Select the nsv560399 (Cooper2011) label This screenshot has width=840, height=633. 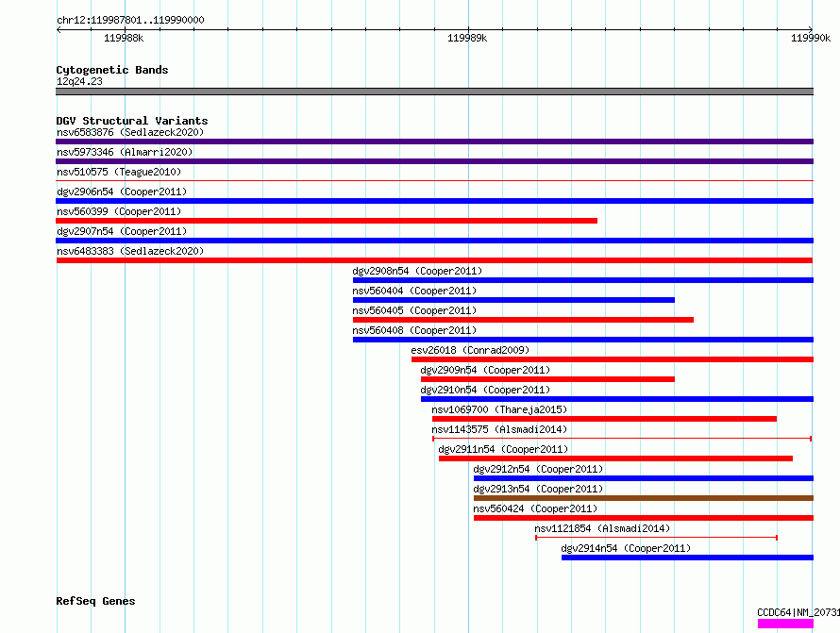pyautogui.click(x=119, y=211)
